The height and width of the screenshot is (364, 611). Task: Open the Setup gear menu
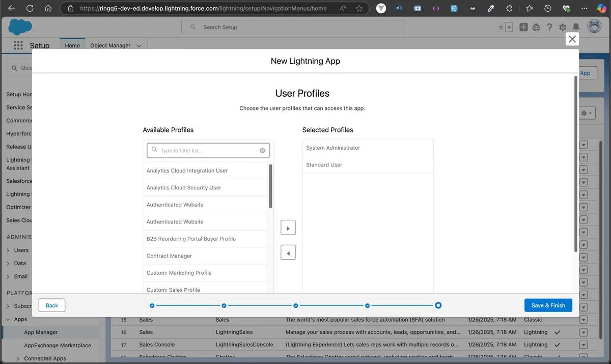click(x=563, y=27)
